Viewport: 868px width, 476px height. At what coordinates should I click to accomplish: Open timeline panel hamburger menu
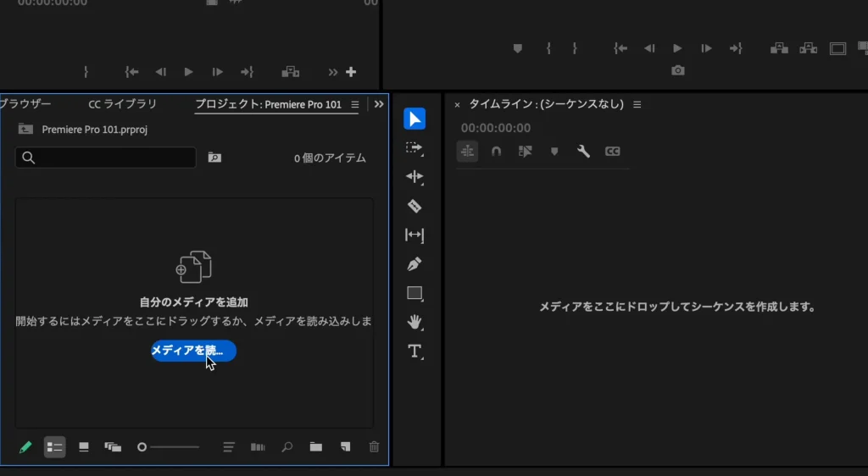[x=637, y=104]
